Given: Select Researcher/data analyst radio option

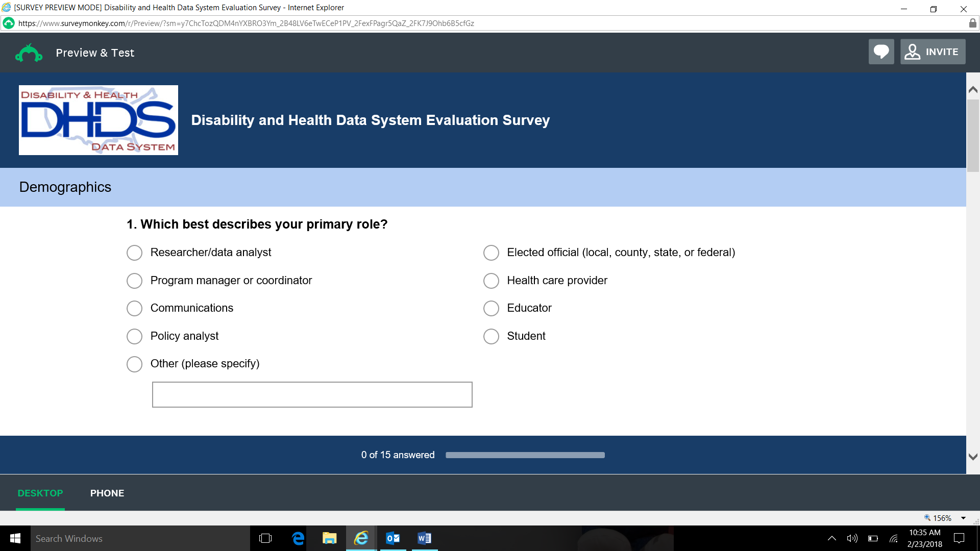Looking at the screenshot, I should click(x=134, y=253).
